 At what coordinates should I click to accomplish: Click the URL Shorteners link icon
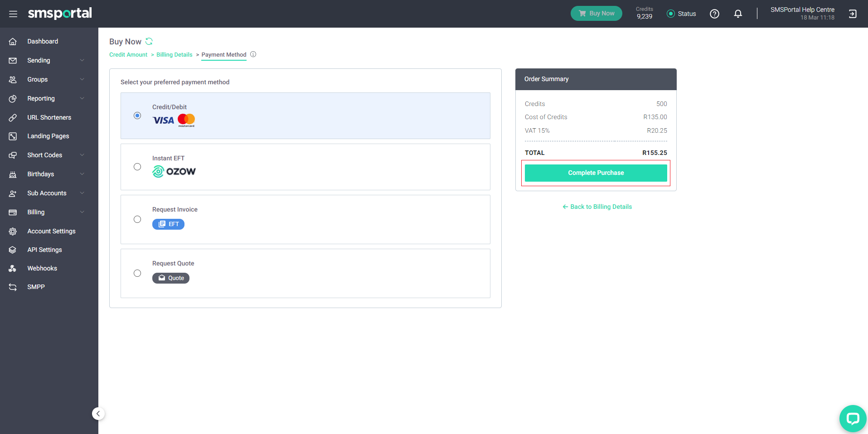(x=13, y=117)
